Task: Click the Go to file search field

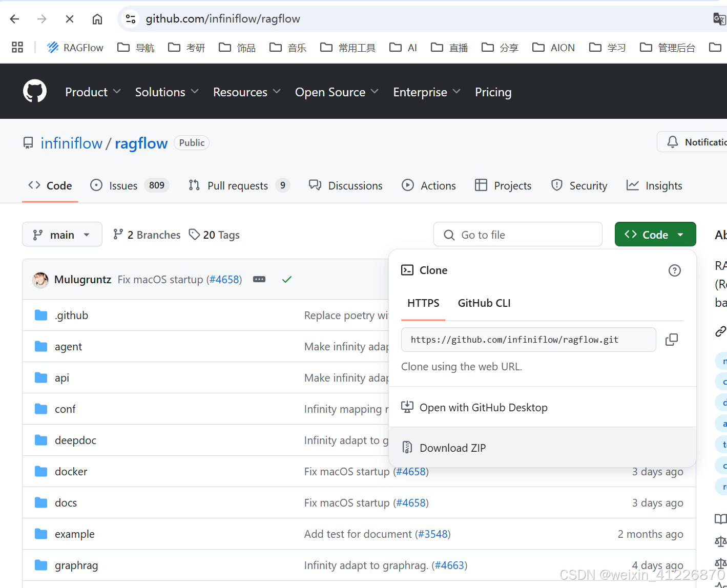Action: click(518, 235)
